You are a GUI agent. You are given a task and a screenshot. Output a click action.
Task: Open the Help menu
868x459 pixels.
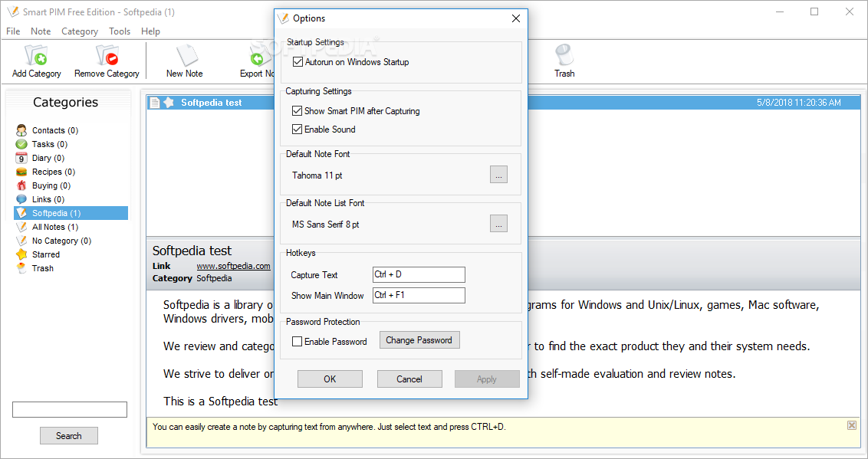tap(150, 31)
